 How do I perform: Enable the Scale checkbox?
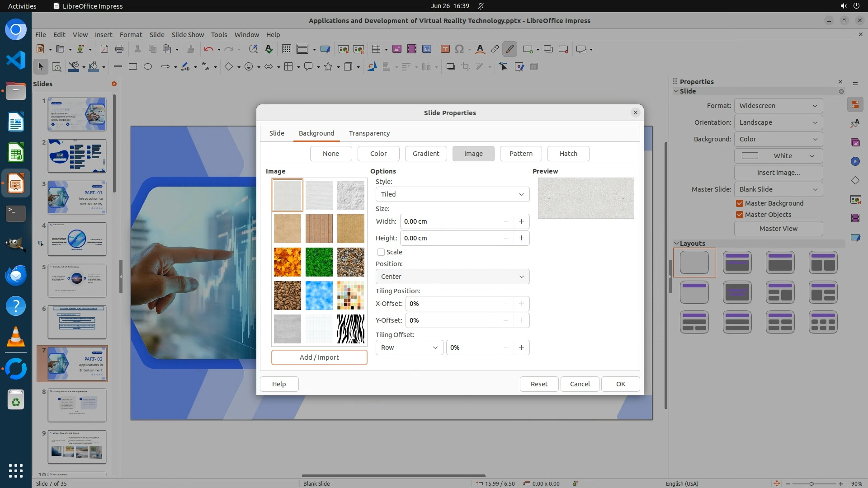click(x=381, y=252)
